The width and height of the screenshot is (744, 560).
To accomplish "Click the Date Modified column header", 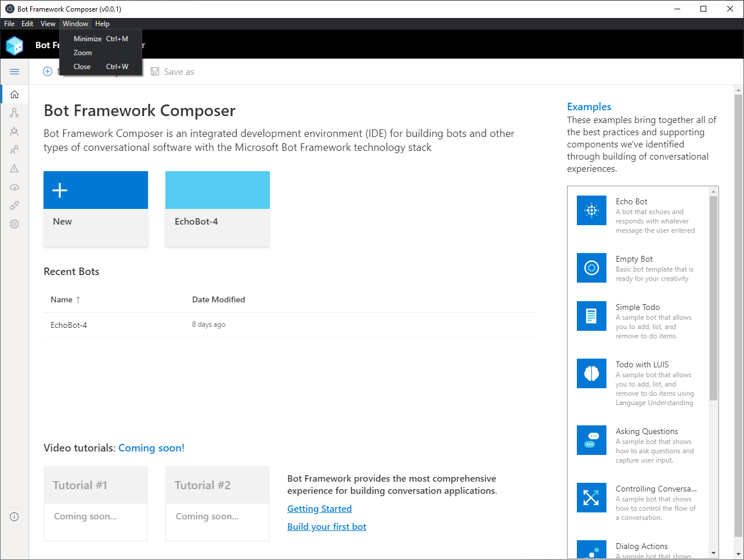I will [219, 299].
